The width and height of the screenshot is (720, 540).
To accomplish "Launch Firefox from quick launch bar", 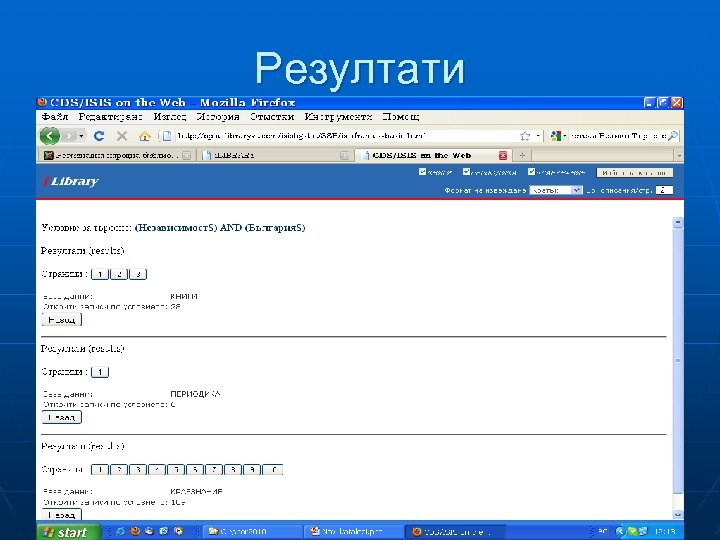I will coord(135,531).
